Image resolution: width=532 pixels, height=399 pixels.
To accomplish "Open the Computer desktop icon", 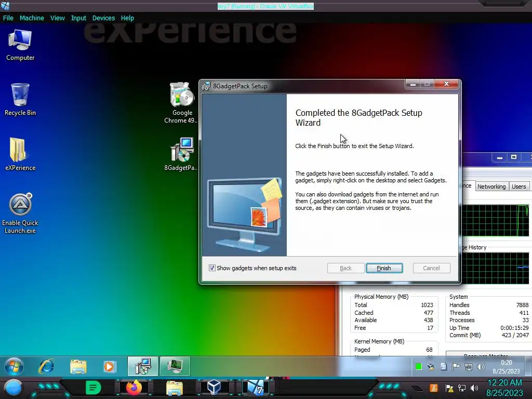I will (x=20, y=45).
